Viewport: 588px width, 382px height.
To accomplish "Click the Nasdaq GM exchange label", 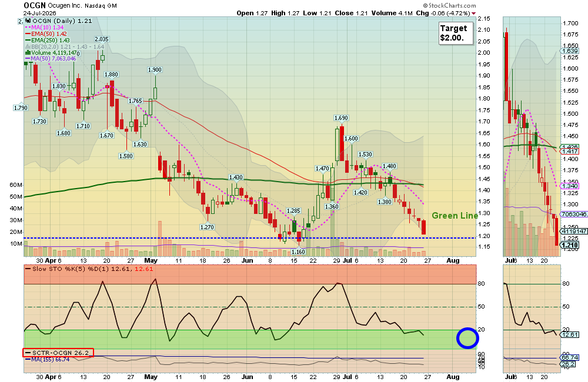I will tap(101, 6).
